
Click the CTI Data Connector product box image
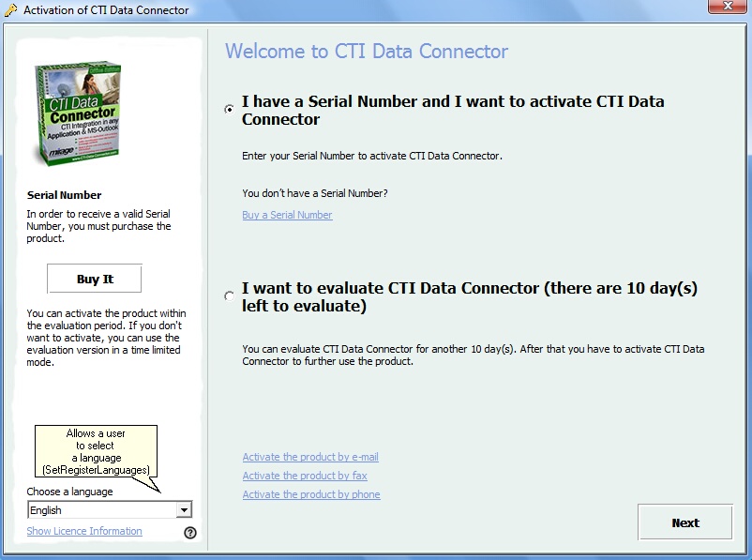(77, 114)
